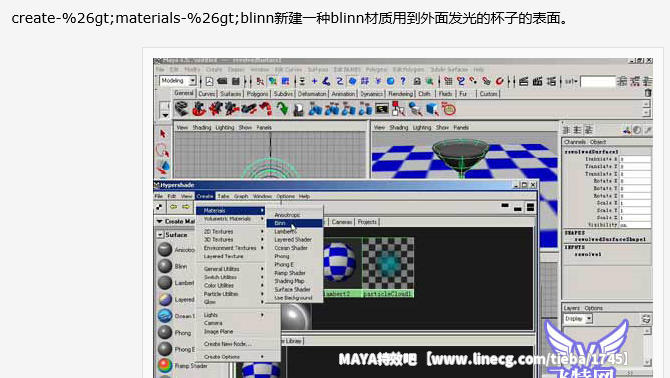This screenshot has height=378, width=670.
Task: Select the Lasso tool in the Maya toolbox
Action: click(163, 150)
